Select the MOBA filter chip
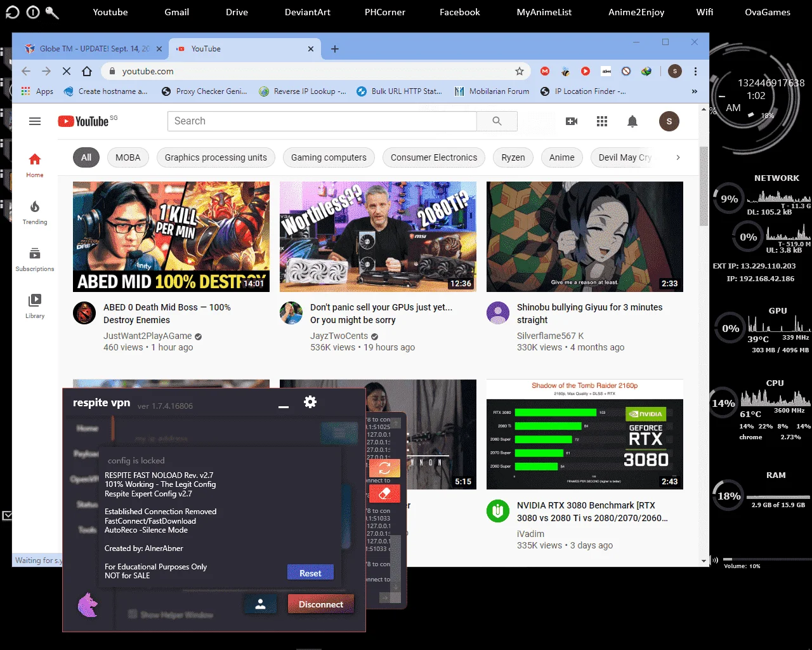The height and width of the screenshot is (650, 812). point(128,157)
